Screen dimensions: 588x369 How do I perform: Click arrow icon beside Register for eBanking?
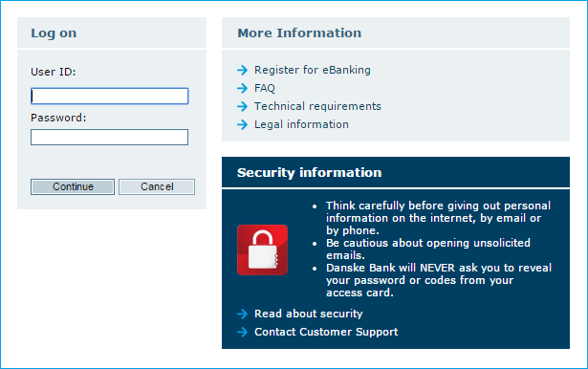coord(243,70)
